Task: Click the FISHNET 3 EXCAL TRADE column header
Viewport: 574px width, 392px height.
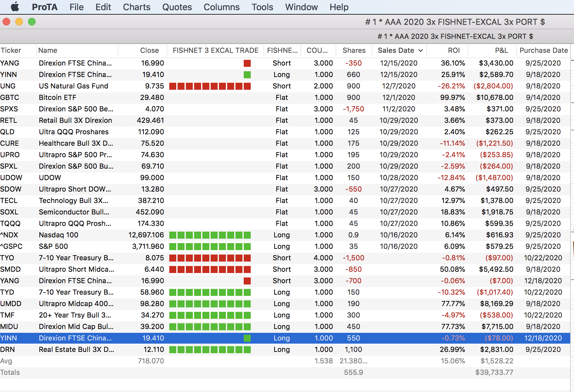Action: coord(215,50)
